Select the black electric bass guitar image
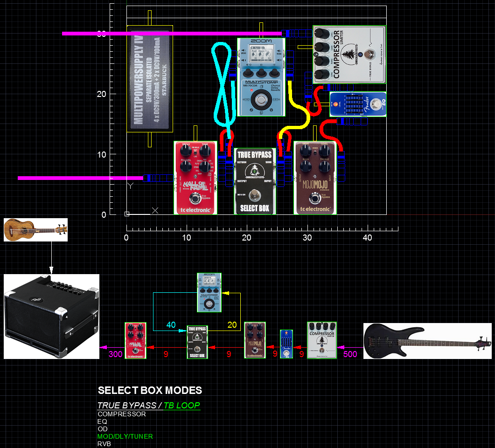The width and height of the screenshot is (495, 448). pos(427,341)
